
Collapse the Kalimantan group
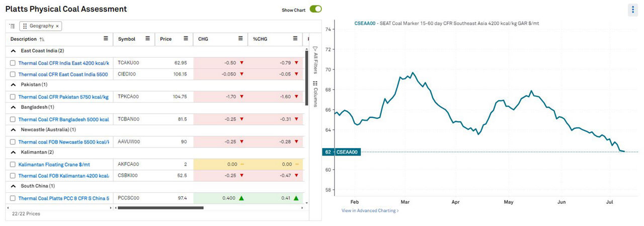click(x=13, y=152)
